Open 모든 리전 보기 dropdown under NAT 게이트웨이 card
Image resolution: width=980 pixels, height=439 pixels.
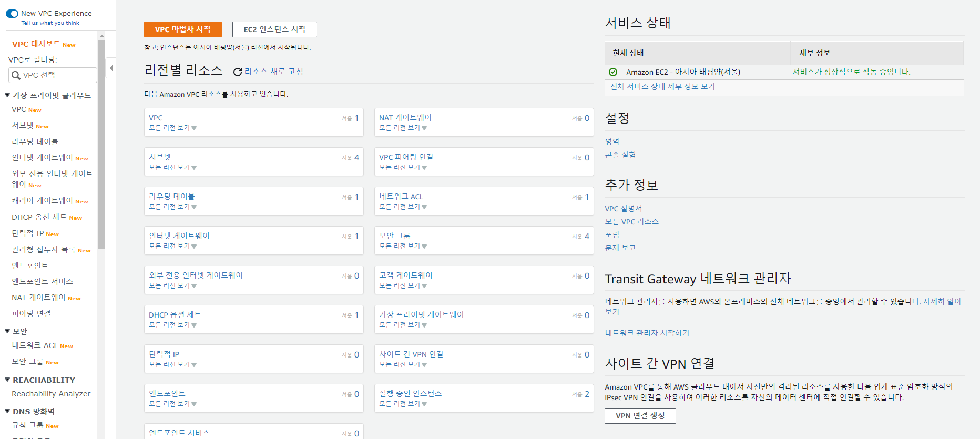click(x=403, y=128)
